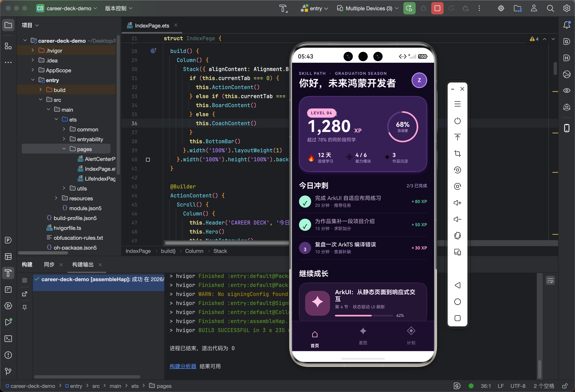Switch to 构建输出 tab
Viewport: 575px width, 392px height.
pos(83,265)
